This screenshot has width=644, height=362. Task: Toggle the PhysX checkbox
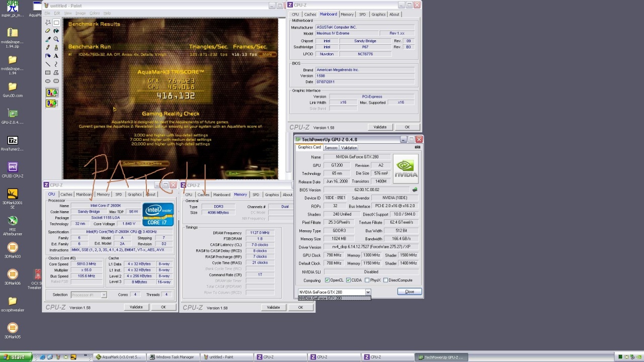coord(367,280)
